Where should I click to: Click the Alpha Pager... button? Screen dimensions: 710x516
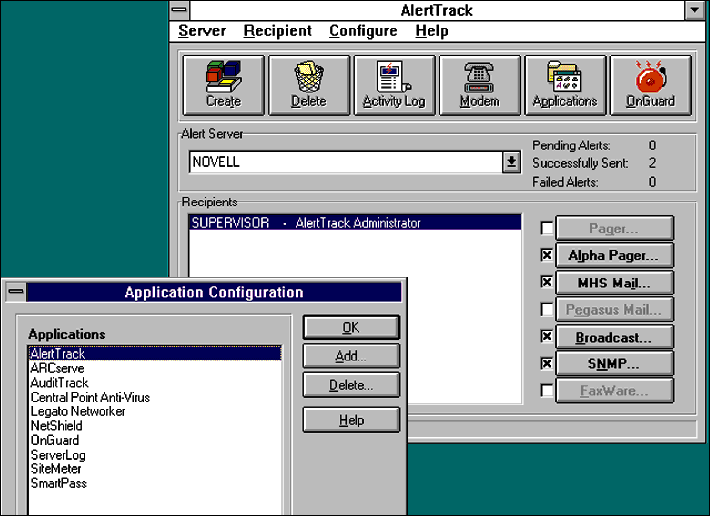[x=614, y=255]
